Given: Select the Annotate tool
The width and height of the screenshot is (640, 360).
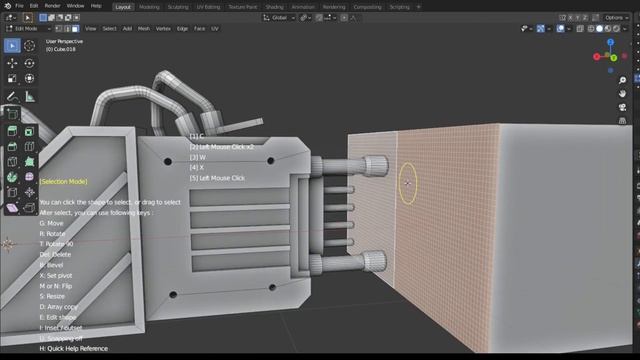Looking at the screenshot, I should click(12, 97).
